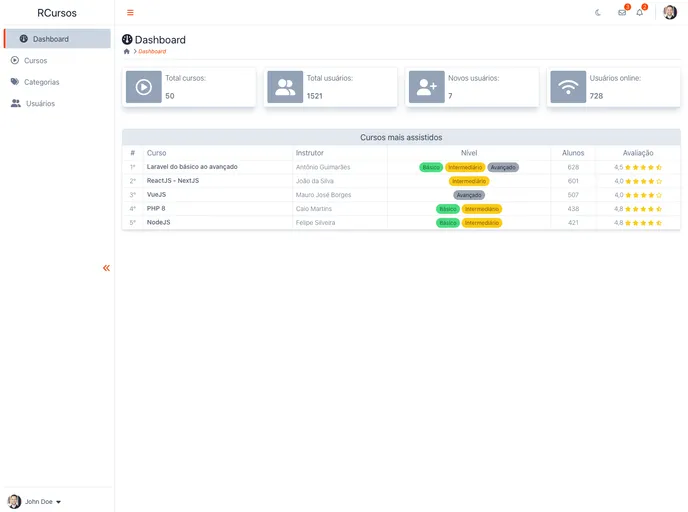Click the Instrutor column header

click(309, 153)
